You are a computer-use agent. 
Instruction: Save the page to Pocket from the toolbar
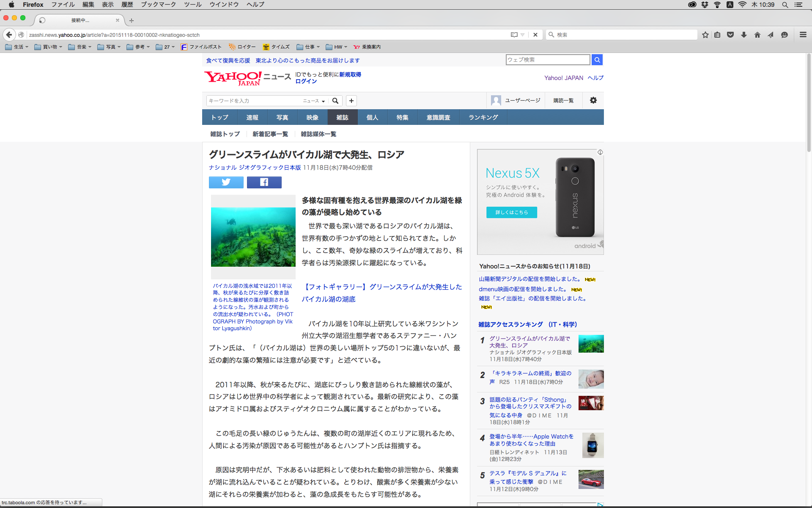click(x=730, y=35)
